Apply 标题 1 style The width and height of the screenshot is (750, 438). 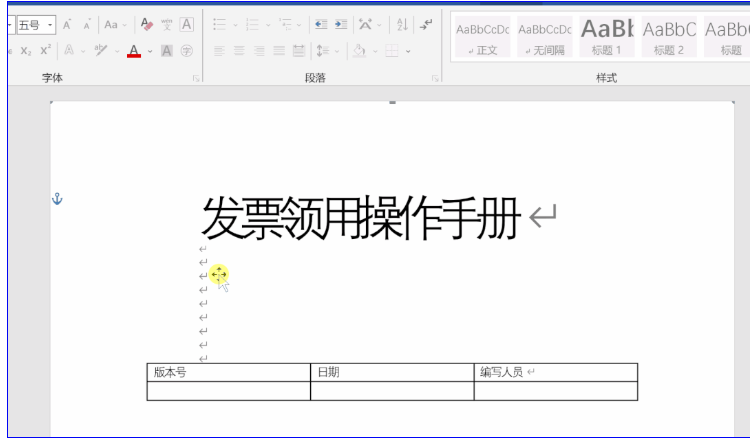coord(607,37)
